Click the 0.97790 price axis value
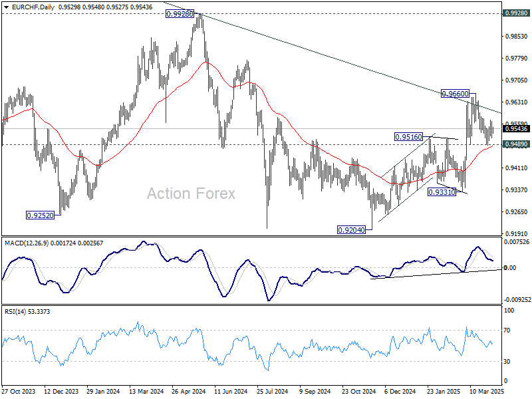532x399 pixels. tap(517, 59)
